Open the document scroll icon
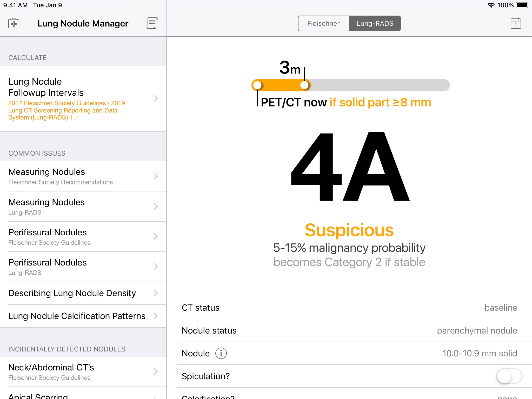 (x=152, y=23)
